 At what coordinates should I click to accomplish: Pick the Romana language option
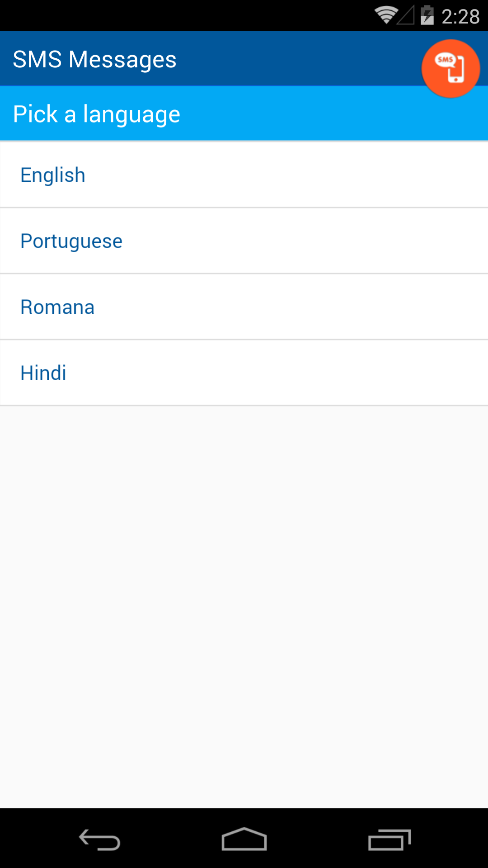point(57,307)
